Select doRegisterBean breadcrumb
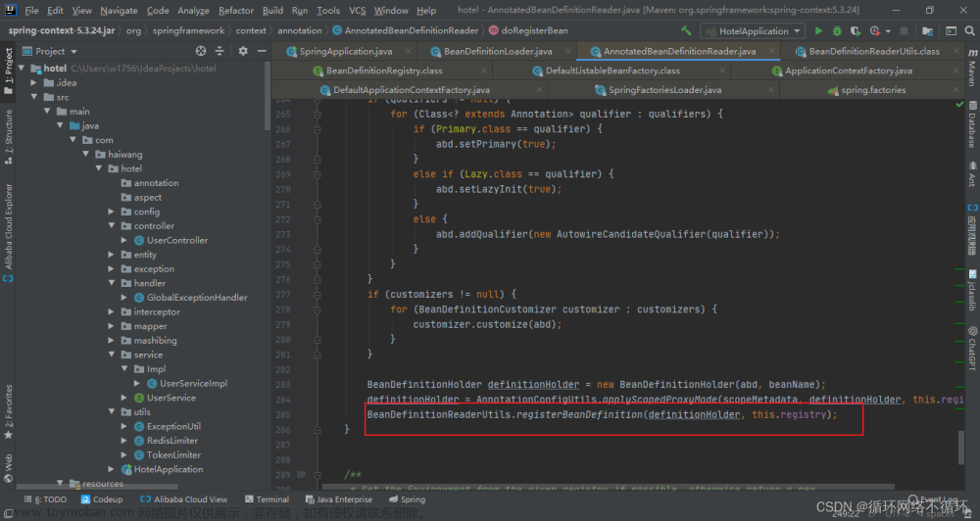This screenshot has height=521, width=980. click(x=528, y=30)
